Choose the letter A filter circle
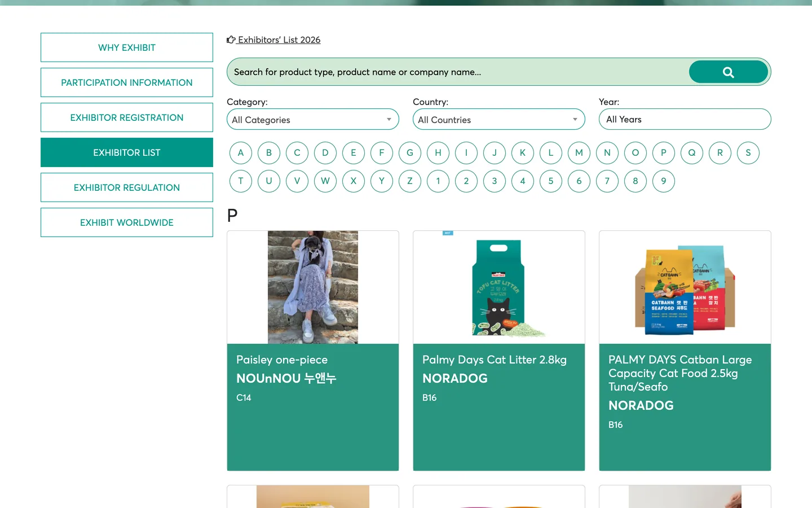812x508 pixels. tap(241, 153)
